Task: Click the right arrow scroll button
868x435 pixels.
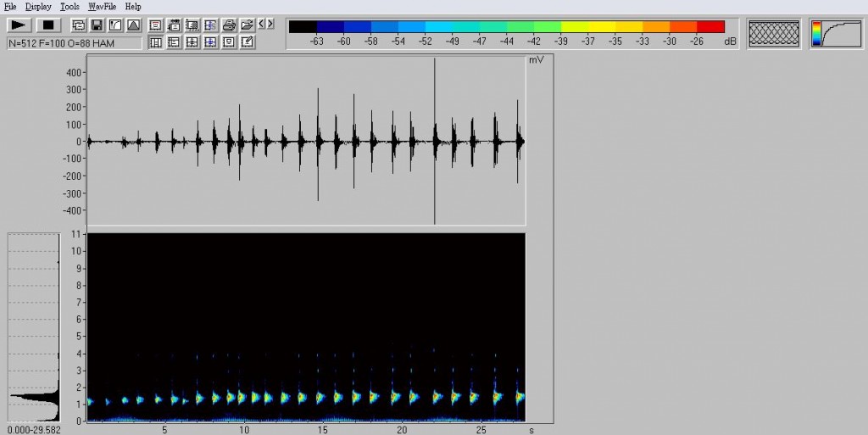Action: click(x=270, y=24)
